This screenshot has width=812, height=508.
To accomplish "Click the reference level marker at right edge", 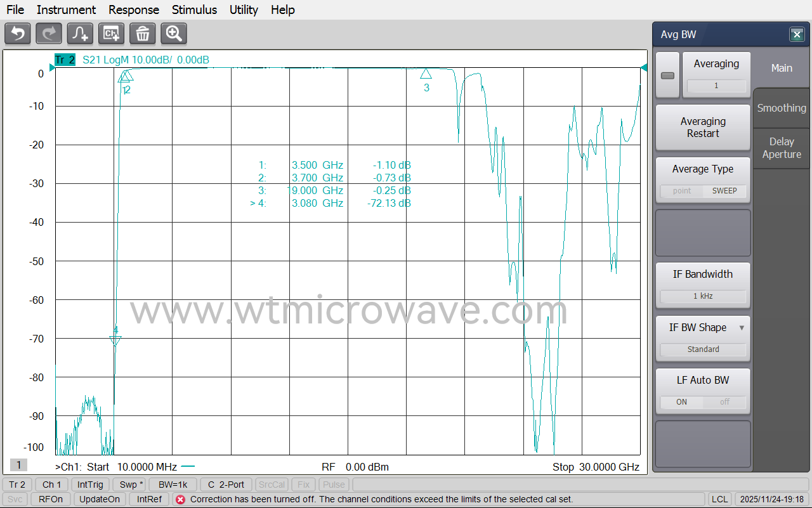I will pos(643,68).
